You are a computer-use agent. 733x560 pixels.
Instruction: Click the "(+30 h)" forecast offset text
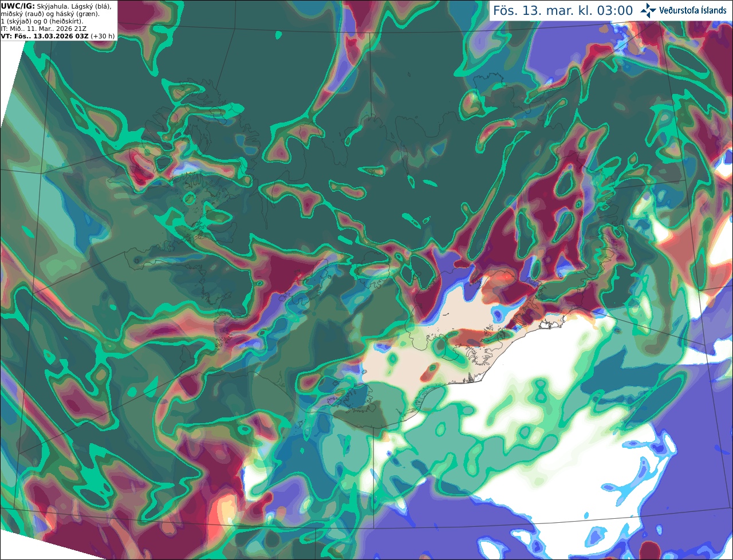coord(102,36)
